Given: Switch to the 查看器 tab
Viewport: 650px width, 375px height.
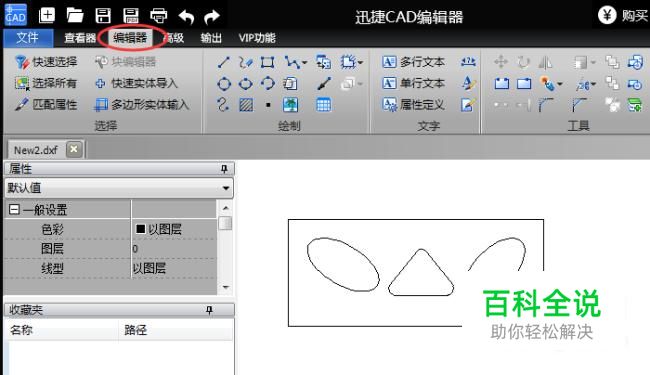Looking at the screenshot, I should tap(80, 38).
